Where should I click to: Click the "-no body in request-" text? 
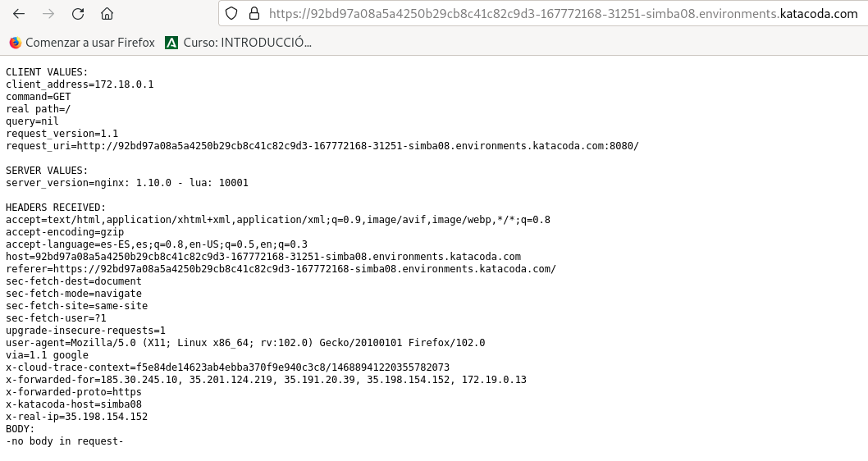click(x=65, y=441)
